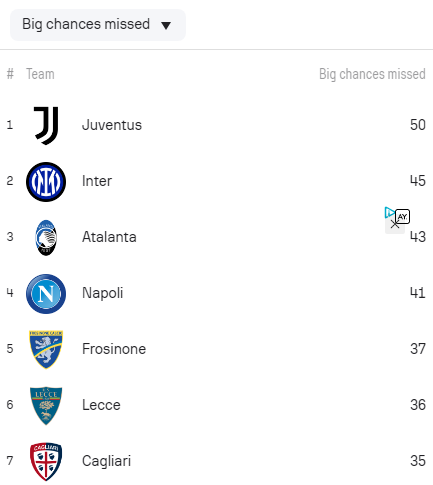Viewport: 433px width, 485px height.
Task: Click the Napoli club crest
Action: tap(46, 294)
